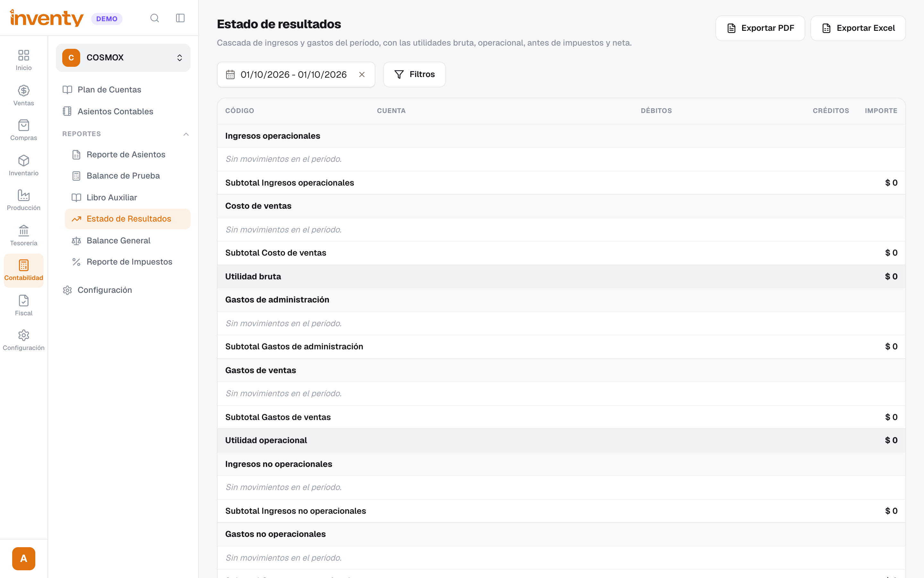Click Exportar PDF button

pyautogui.click(x=760, y=28)
